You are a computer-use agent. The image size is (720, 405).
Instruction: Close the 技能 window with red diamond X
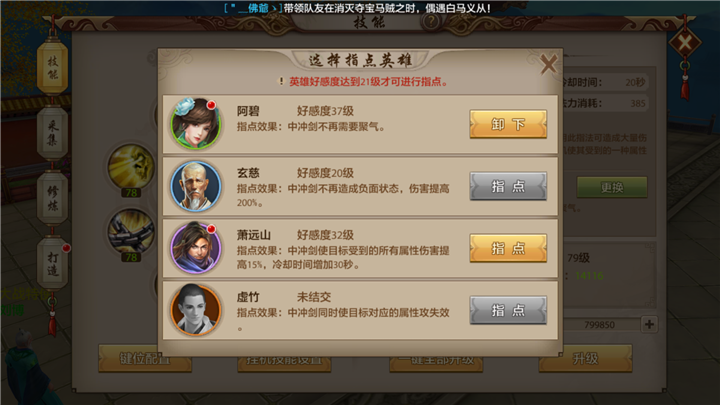point(685,43)
